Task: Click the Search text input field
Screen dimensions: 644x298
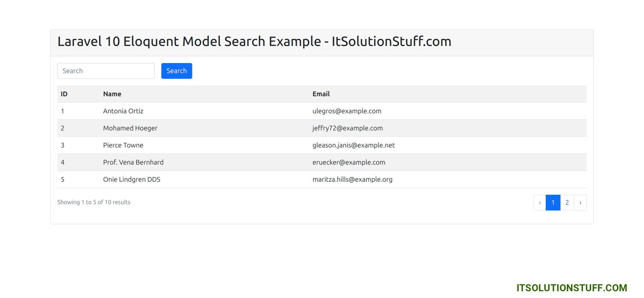Action: tap(105, 71)
